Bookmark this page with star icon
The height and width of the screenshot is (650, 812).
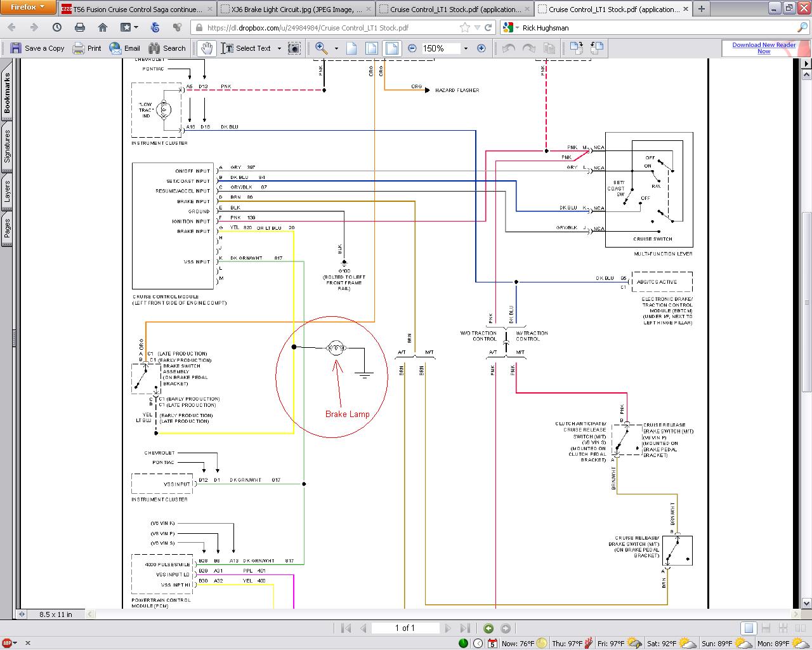click(x=465, y=27)
